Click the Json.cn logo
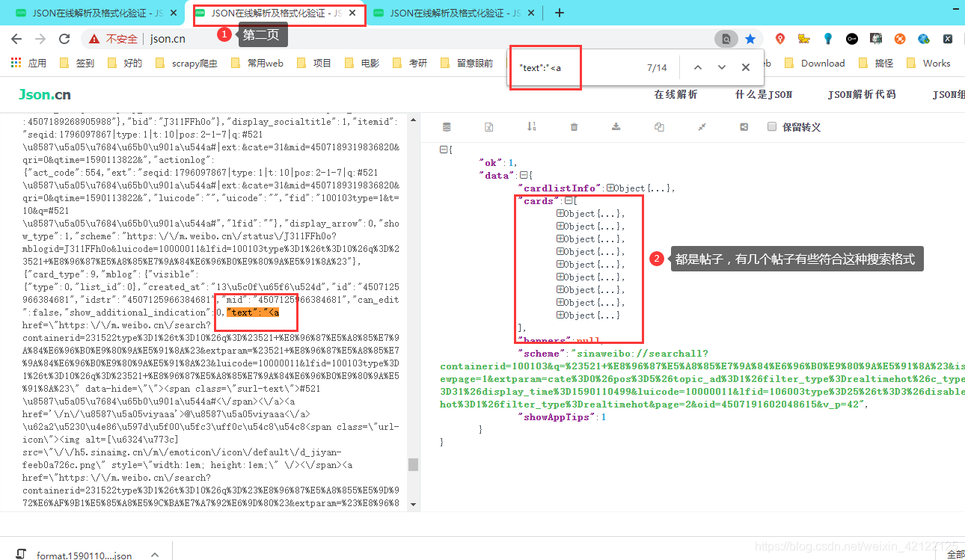The image size is (965, 560). click(x=45, y=94)
